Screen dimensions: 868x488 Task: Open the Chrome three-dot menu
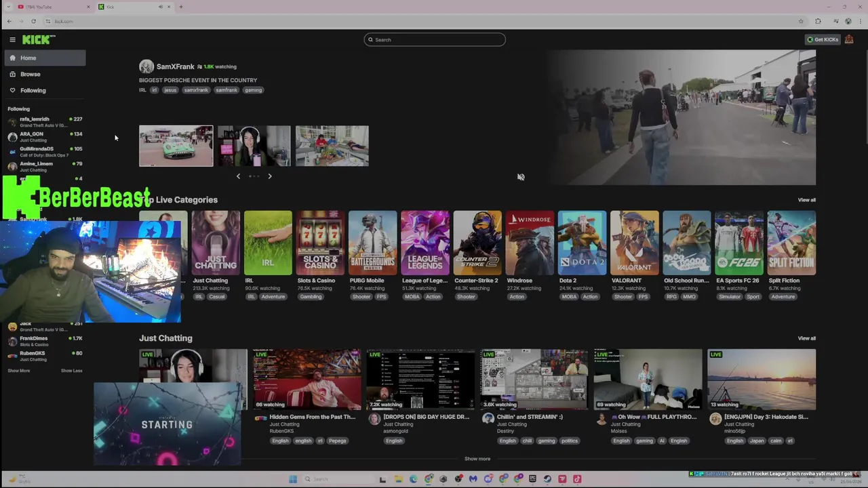(861, 21)
